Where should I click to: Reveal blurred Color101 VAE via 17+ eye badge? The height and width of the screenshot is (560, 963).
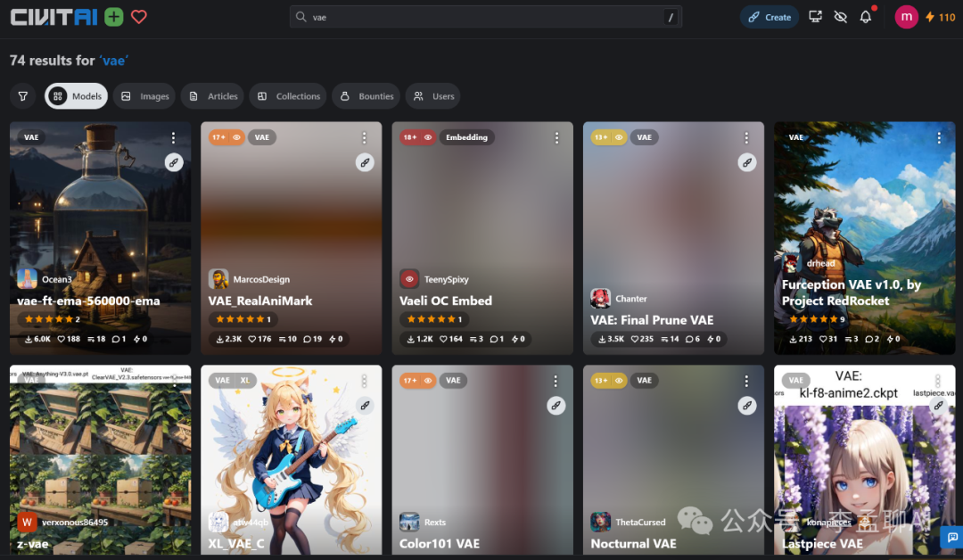417,381
